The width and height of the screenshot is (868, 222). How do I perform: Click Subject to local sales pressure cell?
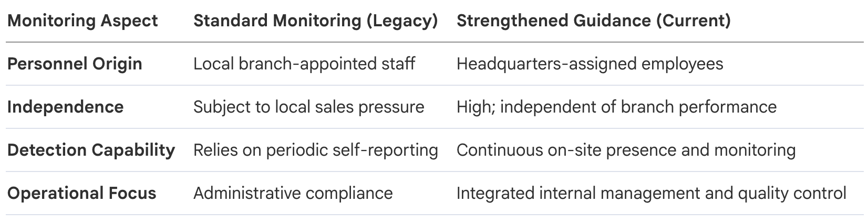(x=309, y=107)
